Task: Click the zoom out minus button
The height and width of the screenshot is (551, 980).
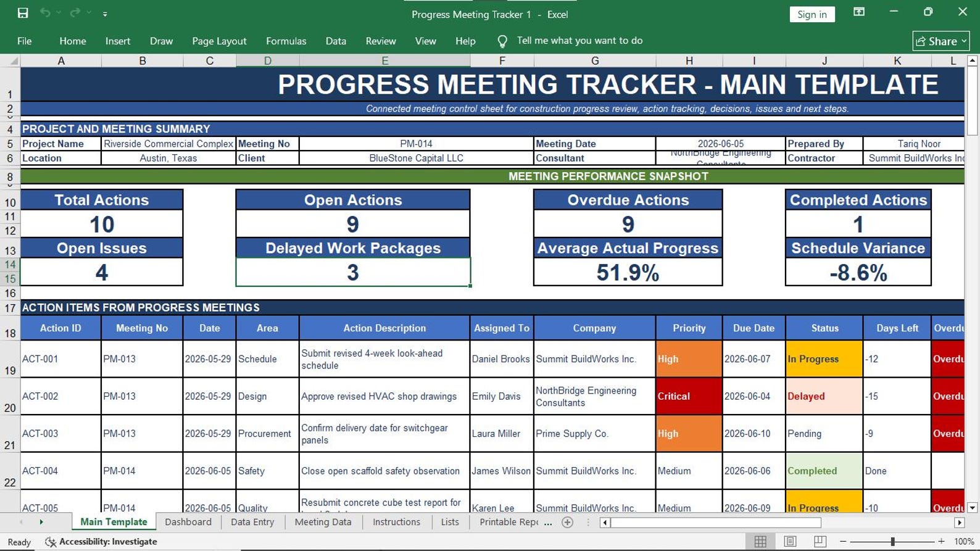Action: (843, 541)
